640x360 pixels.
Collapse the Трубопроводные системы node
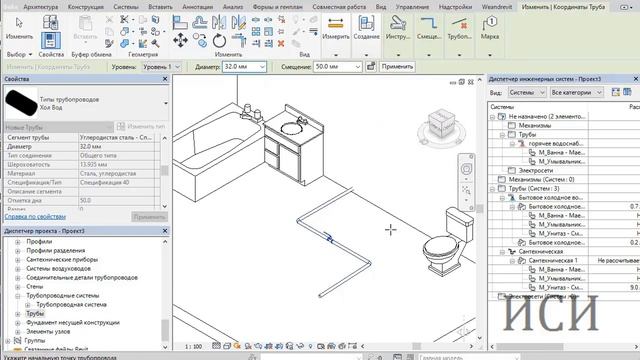(x=18, y=296)
